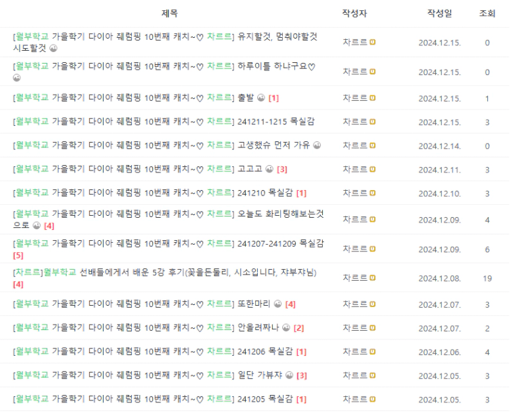Click author 차르르 on the 2024.12.10. row

pyautogui.click(x=355, y=193)
